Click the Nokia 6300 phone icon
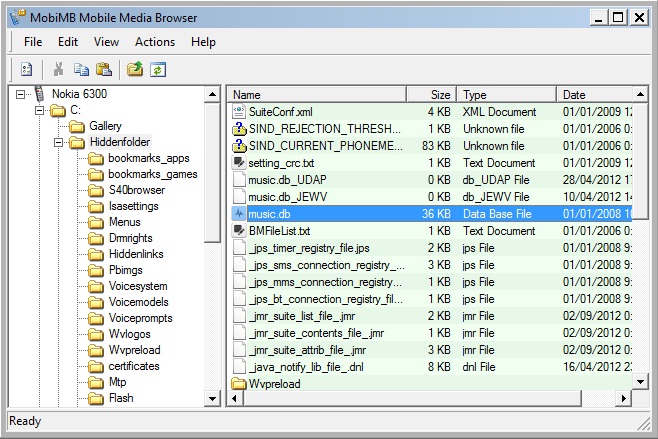Image resolution: width=658 pixels, height=439 pixels. click(39, 94)
